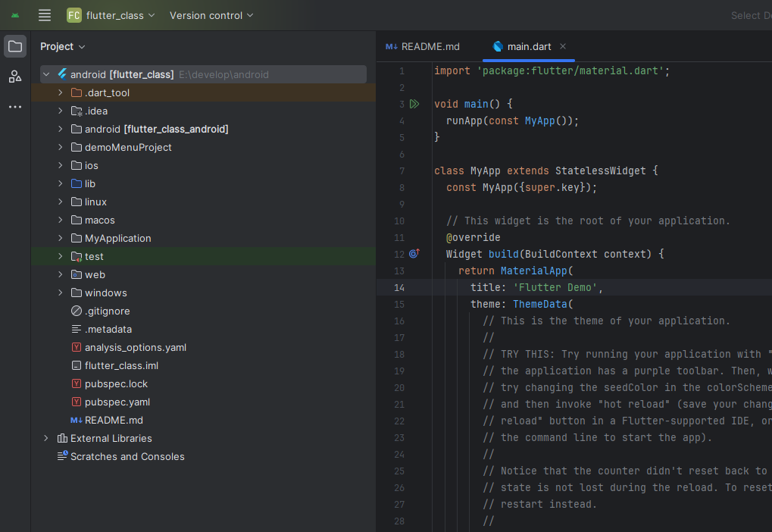This screenshot has width=772, height=532.
Task: Open the main hamburger menu
Action: click(x=45, y=15)
